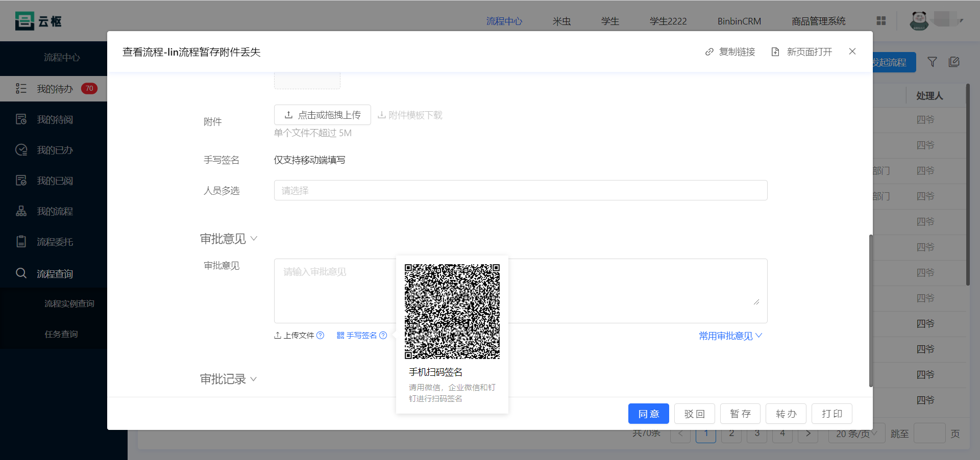980x460 pixels.
Task: Click 流程中心 sidebar header
Action: point(62,58)
